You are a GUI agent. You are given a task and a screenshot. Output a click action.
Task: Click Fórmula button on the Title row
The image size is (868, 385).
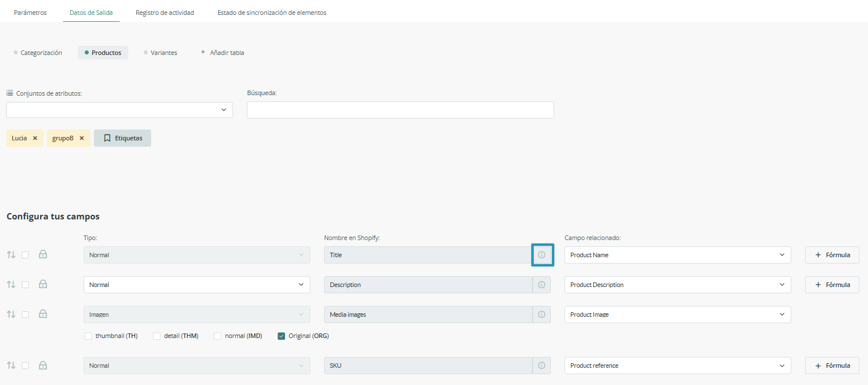832,255
